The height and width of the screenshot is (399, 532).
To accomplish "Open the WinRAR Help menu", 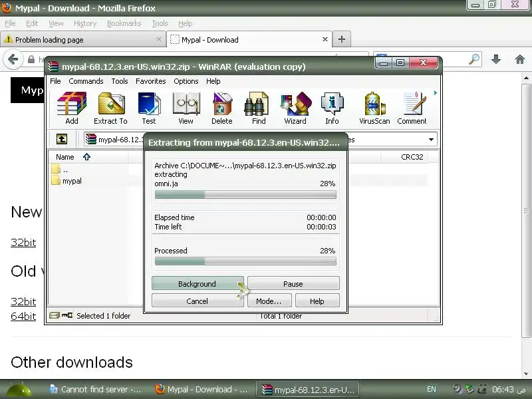I will tap(213, 81).
